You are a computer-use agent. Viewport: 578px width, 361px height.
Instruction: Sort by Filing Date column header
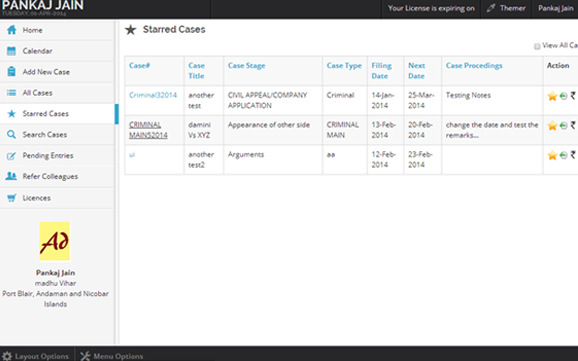coord(382,70)
